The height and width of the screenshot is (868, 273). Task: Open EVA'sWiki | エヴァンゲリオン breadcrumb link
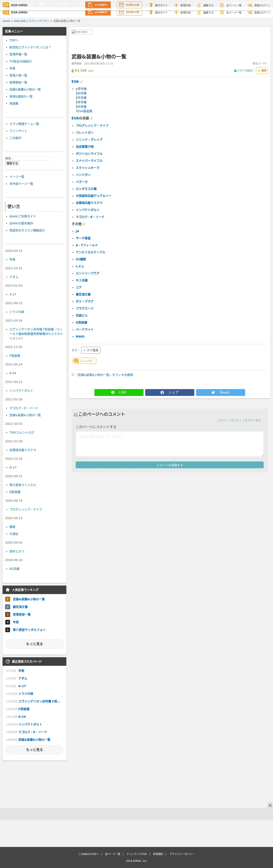click(x=32, y=21)
